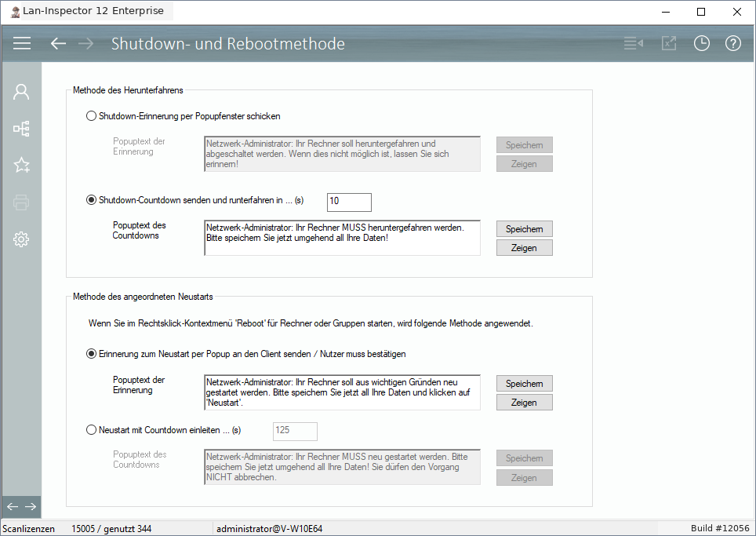Save the reboot reminder popup text

[x=524, y=384]
